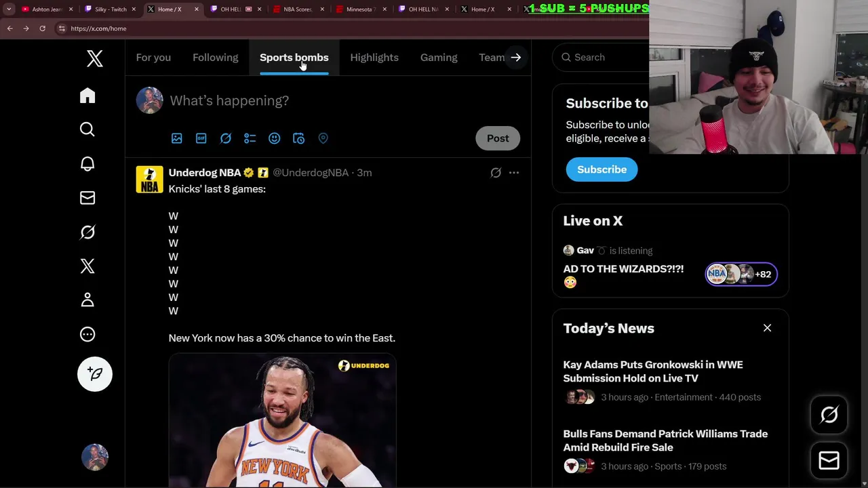Open the Underdog NBA profile name link
The width and height of the screenshot is (868, 488).
205,173
